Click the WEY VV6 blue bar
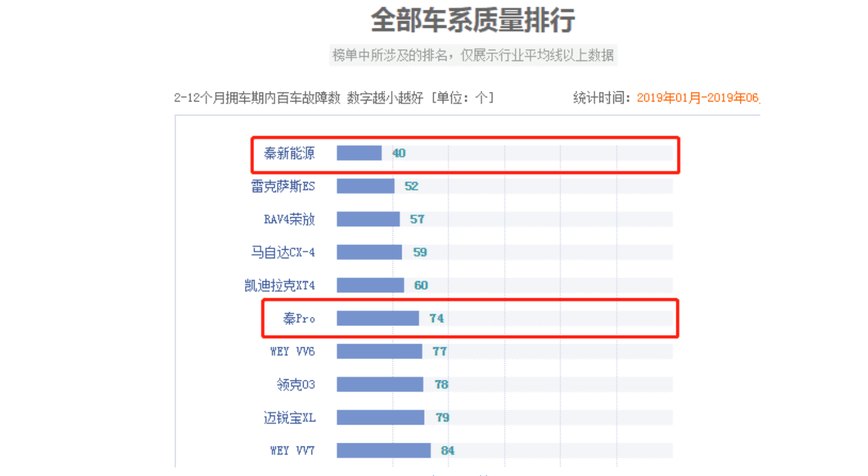The height and width of the screenshot is (476, 868). pos(380,351)
